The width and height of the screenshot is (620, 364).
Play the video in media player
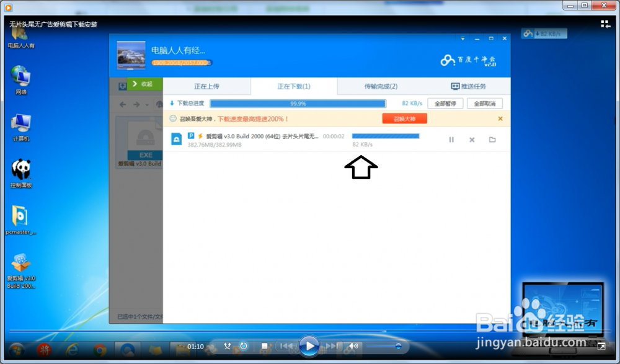coord(309,346)
